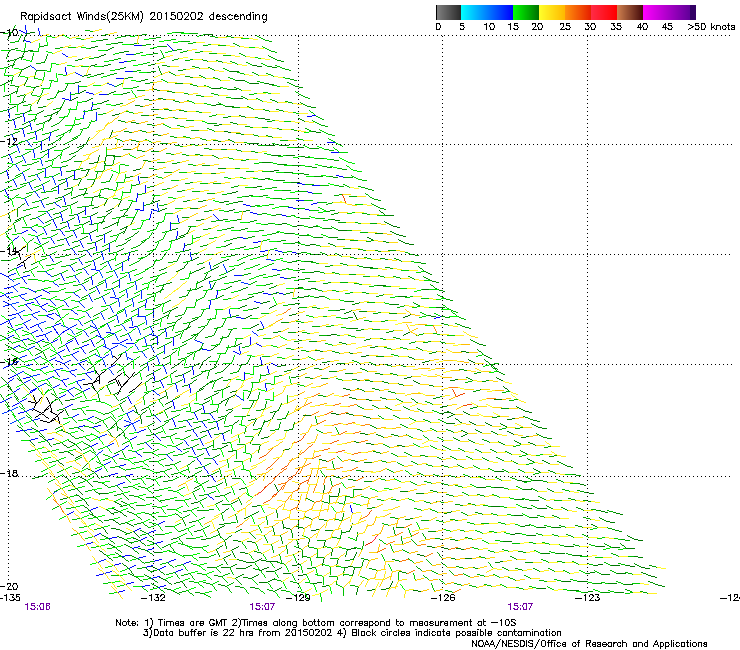Click the '-132' longitude axis label
Image resolution: width=740 pixels, height=650 pixels.
tap(153, 598)
